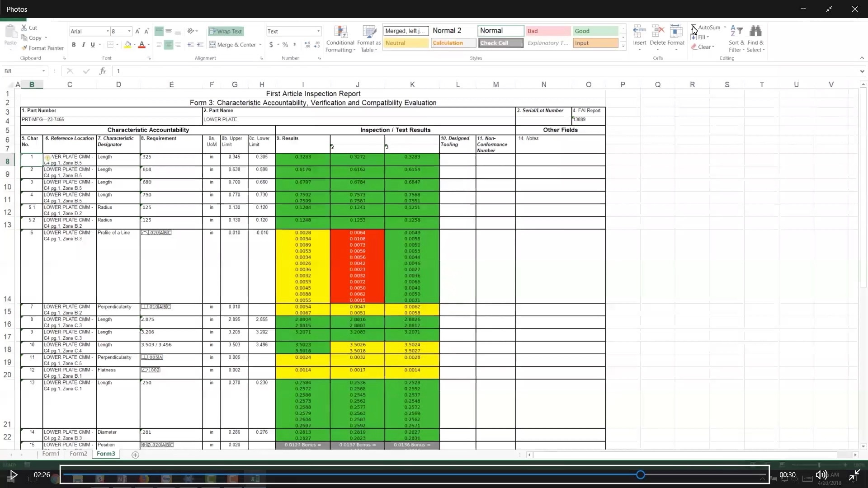The height and width of the screenshot is (488, 868).
Task: Switch to the Form1 sheet tab
Action: 51,454
